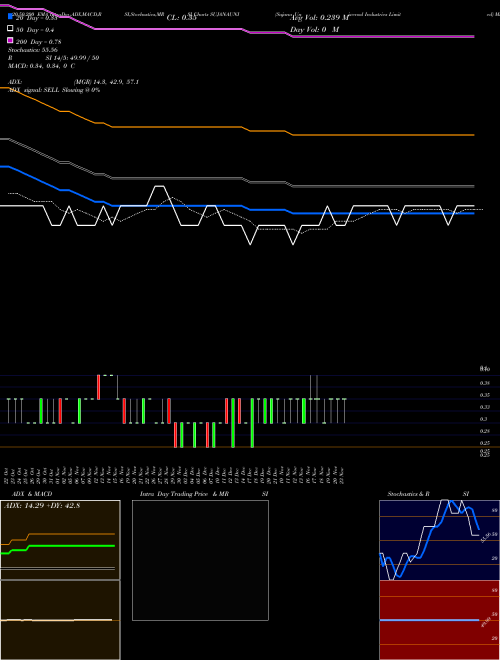500x660 pixels.
Task: Click the 0.38 price axis label
Action: [x=485, y=383]
